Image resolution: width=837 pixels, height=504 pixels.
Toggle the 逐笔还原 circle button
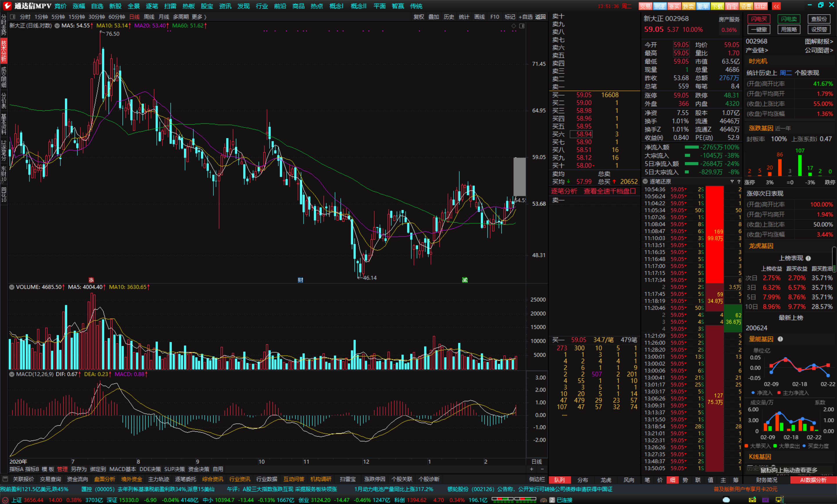[x=645, y=181]
